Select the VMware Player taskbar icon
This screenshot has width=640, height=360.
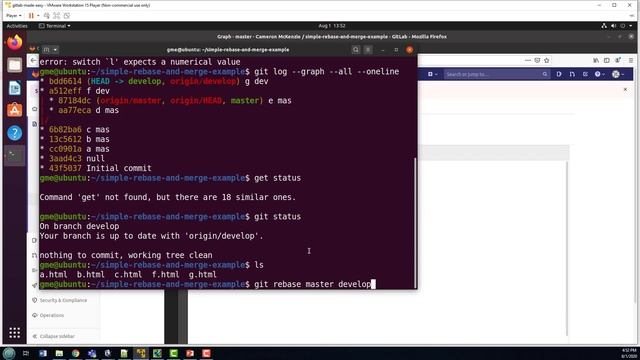(141, 353)
